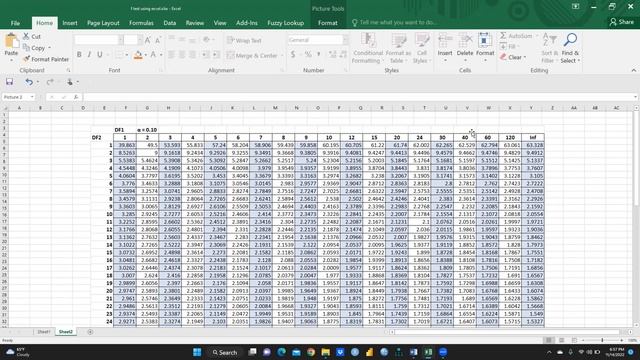Open the Copy dropdown arrow
This screenshot has width=640, height=360.
pyautogui.click(x=49, y=48)
